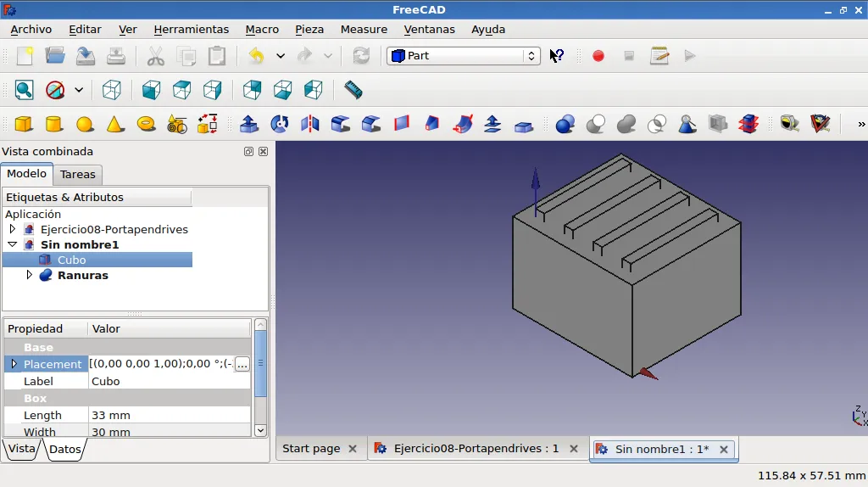
Task: Close the Start page tab
Action: pos(353,449)
